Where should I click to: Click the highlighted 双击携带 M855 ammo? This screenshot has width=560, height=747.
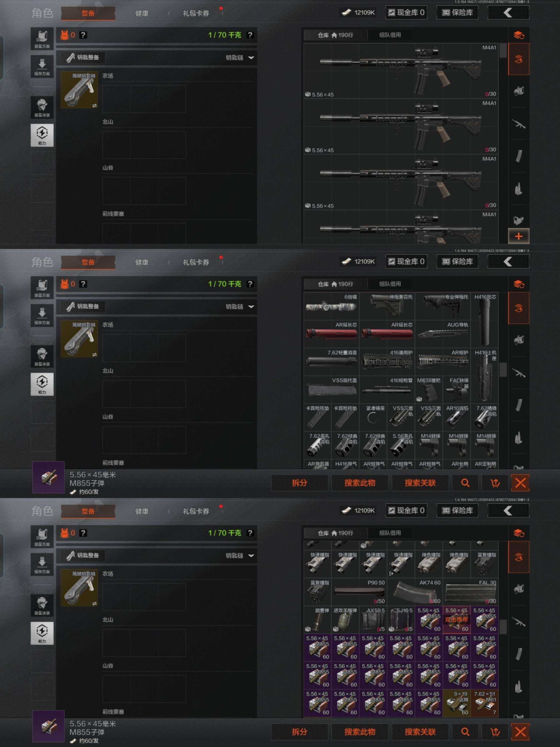point(456,620)
